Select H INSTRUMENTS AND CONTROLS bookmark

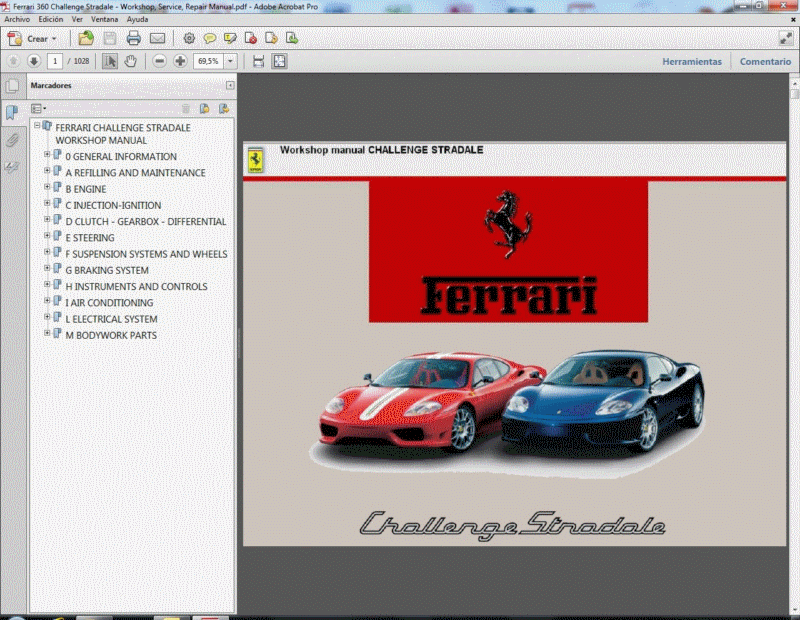tap(136, 287)
